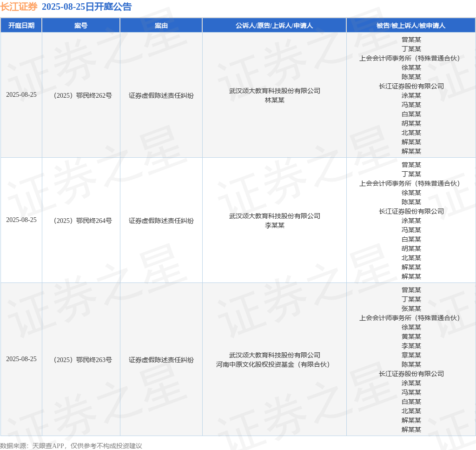Click 长江证券股份有限公司 in the 262号 row

tap(411, 86)
